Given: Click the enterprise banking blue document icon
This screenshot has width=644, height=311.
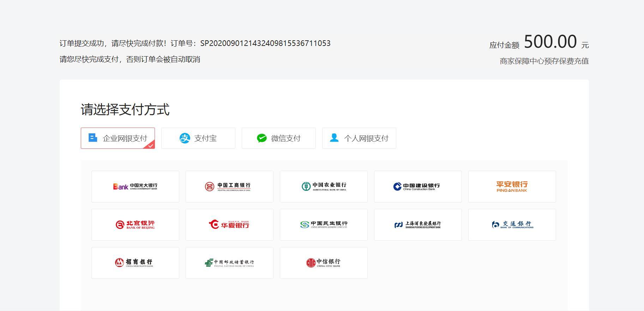Looking at the screenshot, I should tap(93, 137).
